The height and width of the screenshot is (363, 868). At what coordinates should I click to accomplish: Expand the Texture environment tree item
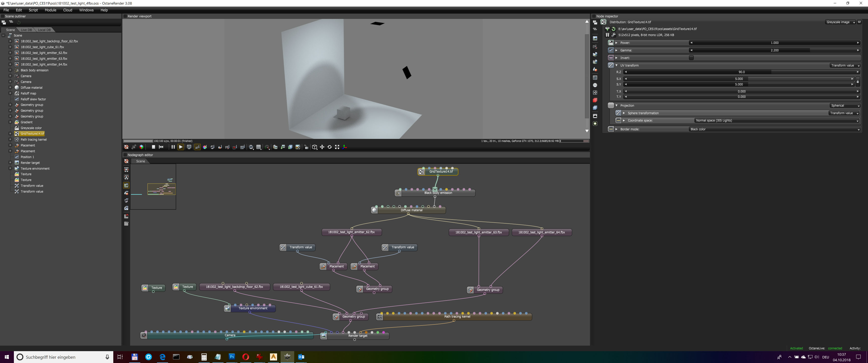point(10,168)
